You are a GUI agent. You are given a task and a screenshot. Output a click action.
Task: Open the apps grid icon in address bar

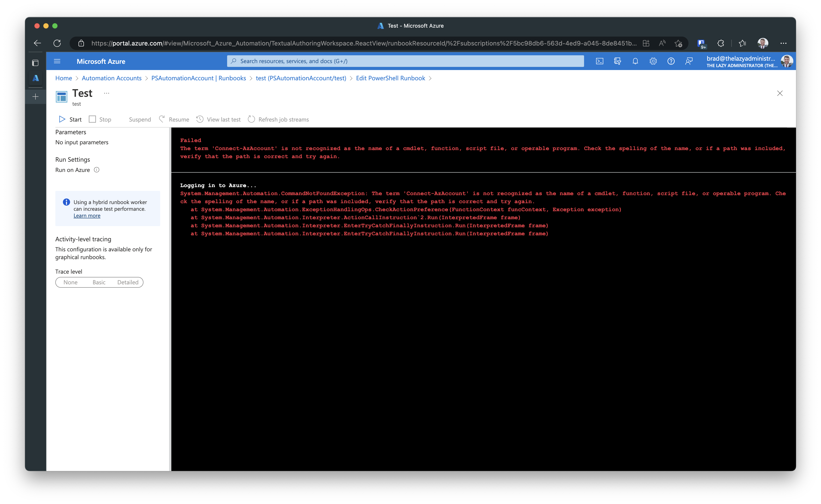(x=646, y=43)
